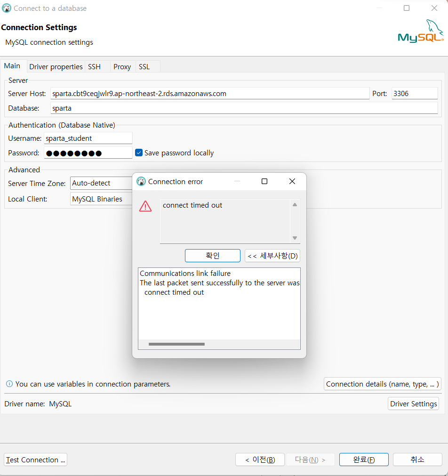
Task: Click the DBeaver icon in Connection error dialog
Action: point(141,182)
